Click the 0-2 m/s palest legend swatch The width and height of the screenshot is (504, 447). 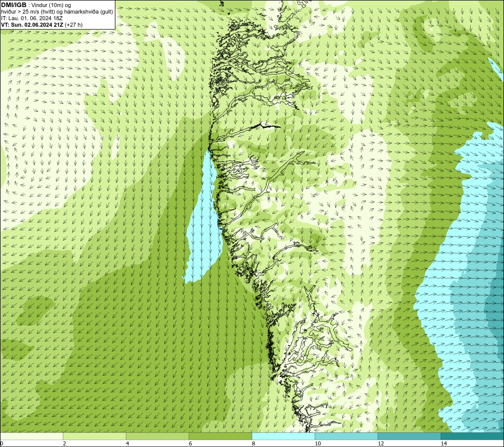[x=31, y=436]
